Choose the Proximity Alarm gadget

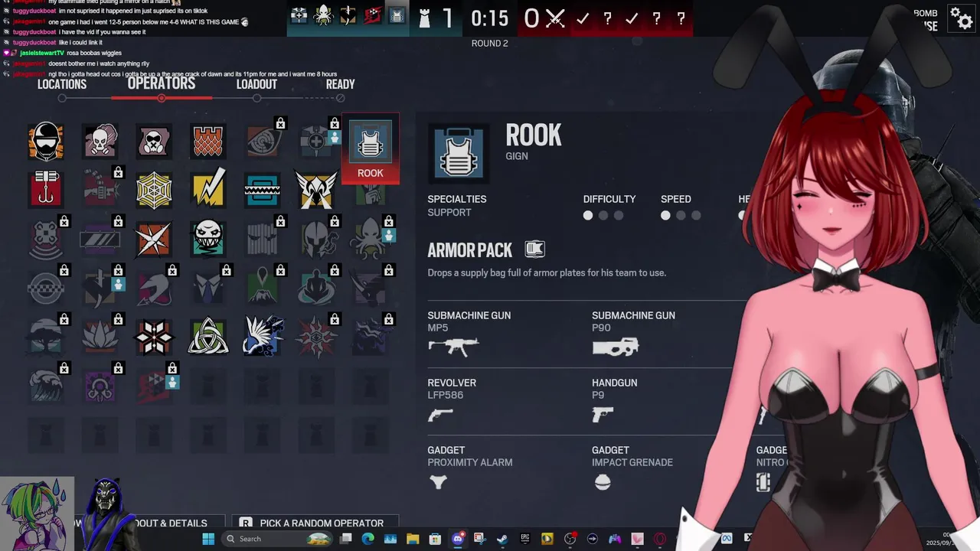(439, 481)
